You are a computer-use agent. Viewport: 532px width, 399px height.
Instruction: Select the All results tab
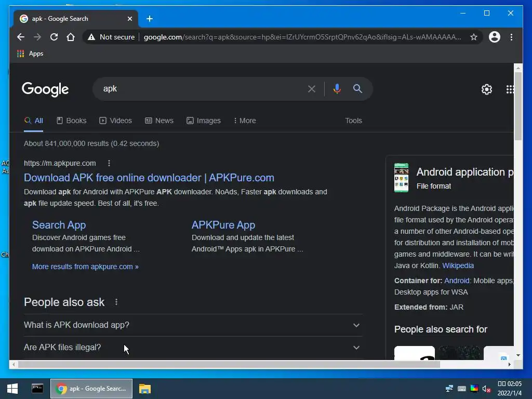tap(34, 121)
